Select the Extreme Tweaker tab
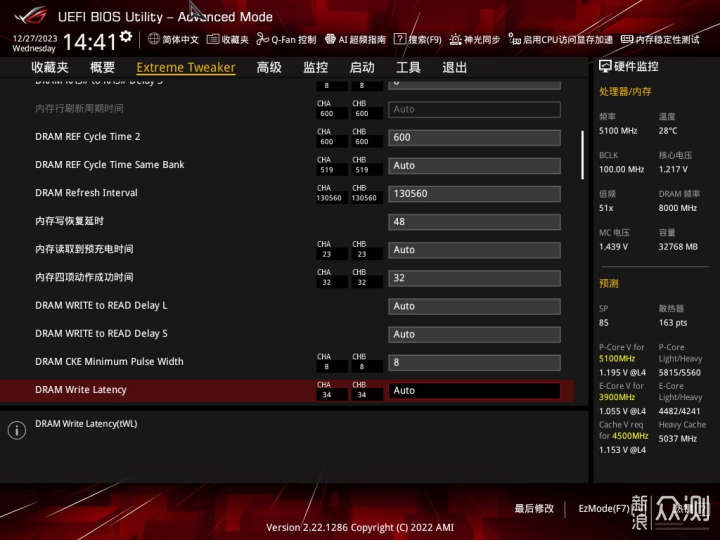Image resolution: width=720 pixels, height=540 pixels. pos(186,68)
